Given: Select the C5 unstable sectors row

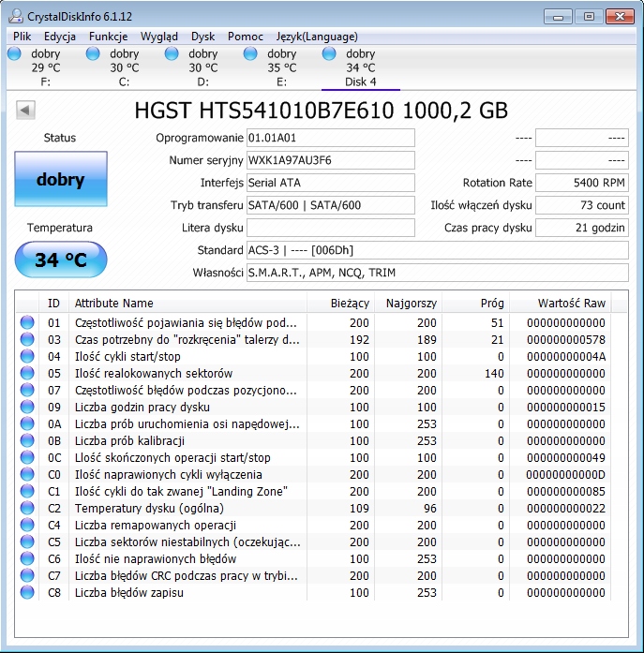Looking at the screenshot, I should pyautogui.click(x=187, y=542).
